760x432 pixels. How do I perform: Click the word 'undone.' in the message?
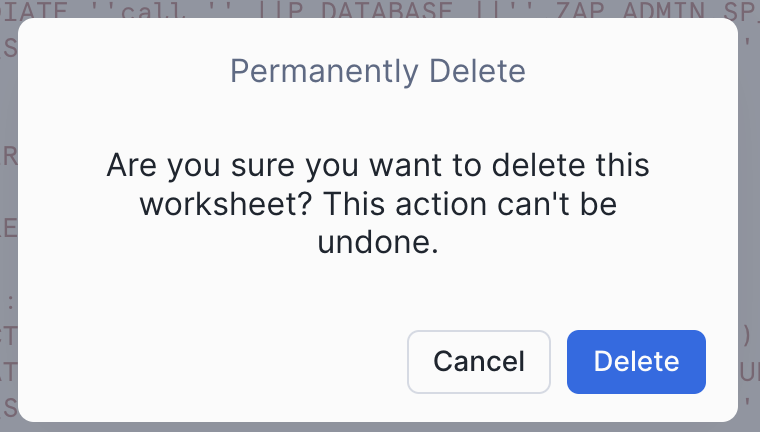coord(378,242)
